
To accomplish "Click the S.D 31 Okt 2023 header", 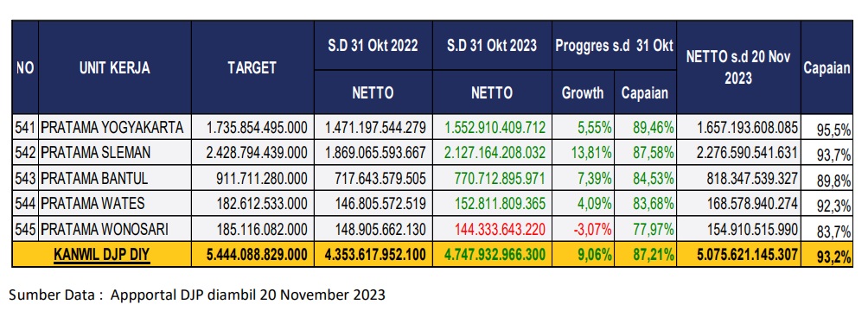I will [492, 46].
